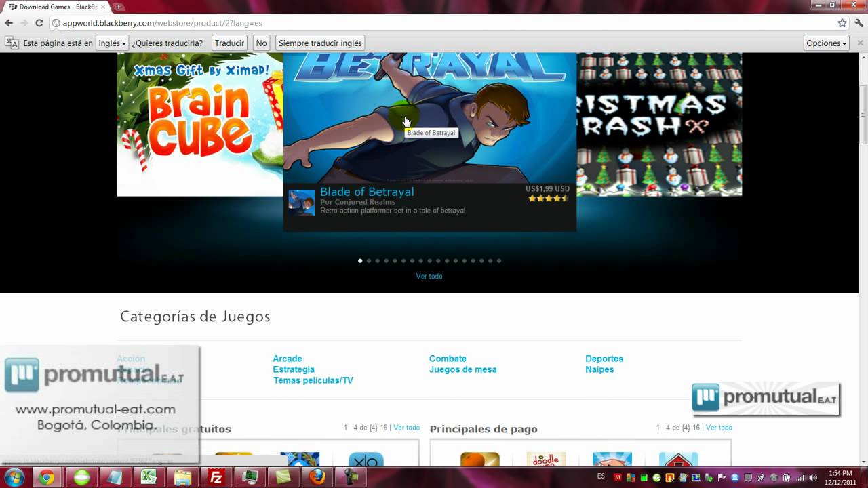Screen dimensions: 868x488
Task: Click the Blade of Betrayal title link
Action: point(367,192)
